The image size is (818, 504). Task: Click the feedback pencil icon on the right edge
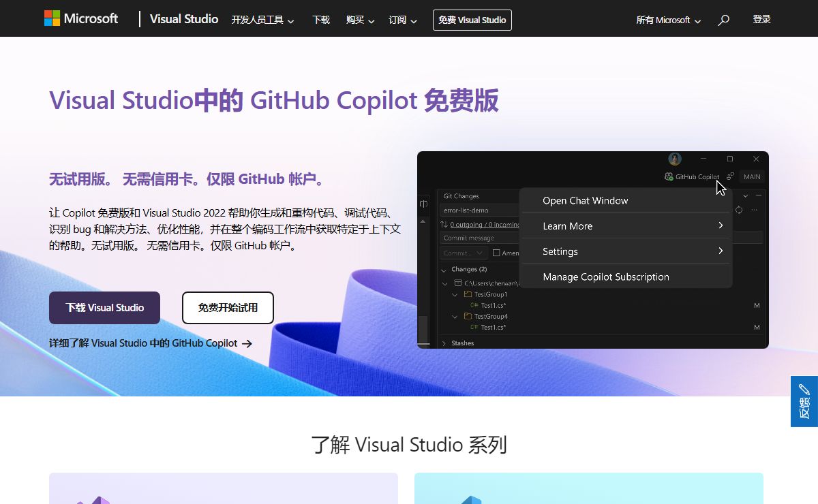804,390
